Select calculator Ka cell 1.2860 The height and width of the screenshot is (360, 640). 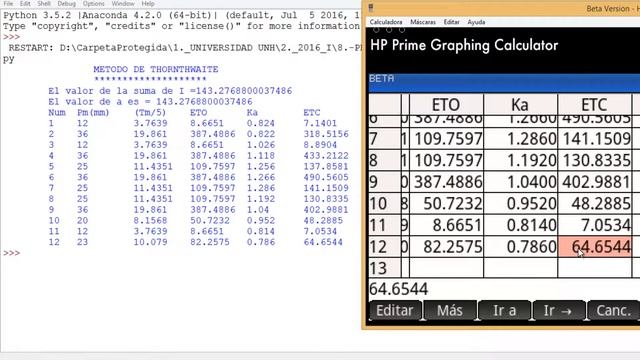(x=520, y=139)
